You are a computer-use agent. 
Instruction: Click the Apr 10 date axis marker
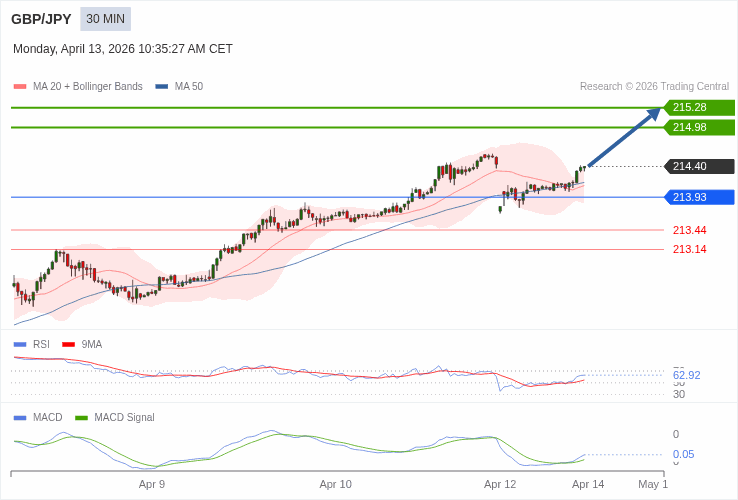click(x=335, y=484)
